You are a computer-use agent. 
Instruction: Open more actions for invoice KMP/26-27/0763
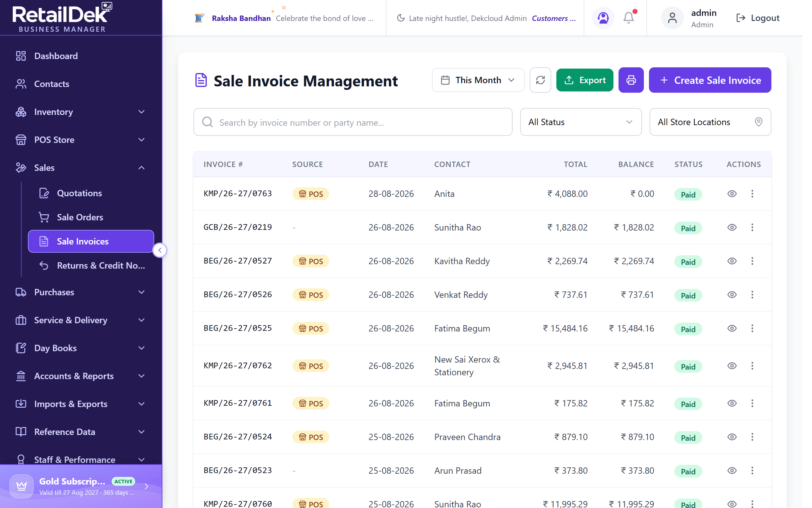coord(752,194)
